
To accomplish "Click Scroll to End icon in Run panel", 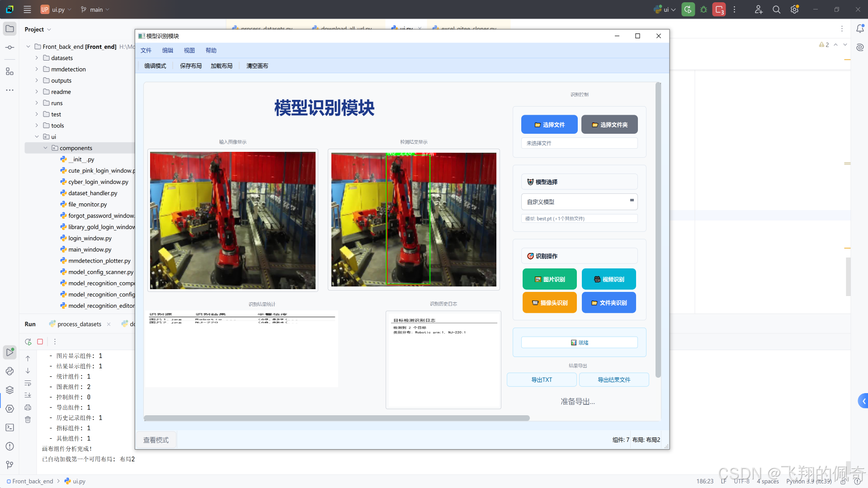I will tap(28, 395).
